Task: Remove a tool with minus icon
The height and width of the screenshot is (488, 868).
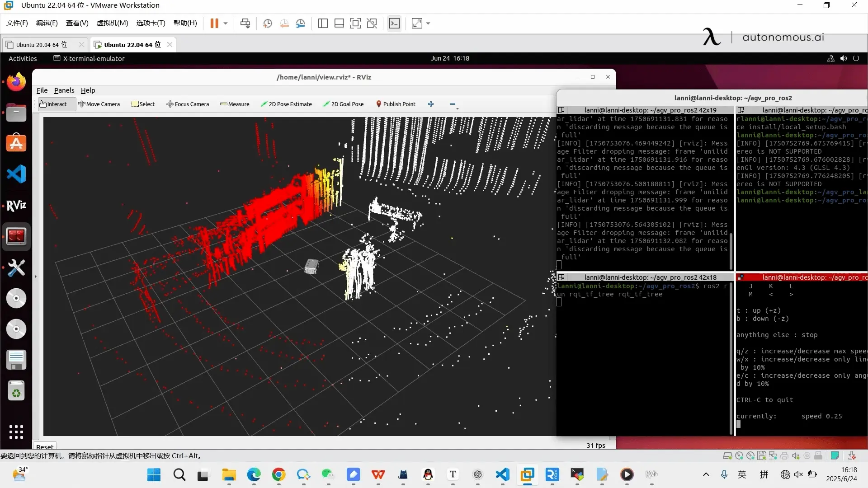Action: (x=452, y=104)
